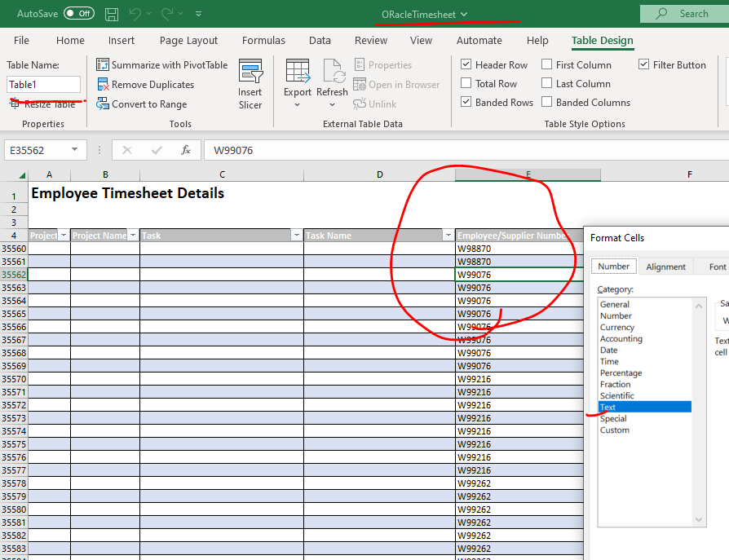729x560 pixels.
Task: Enable the Total Row checkbox
Action: point(466,83)
